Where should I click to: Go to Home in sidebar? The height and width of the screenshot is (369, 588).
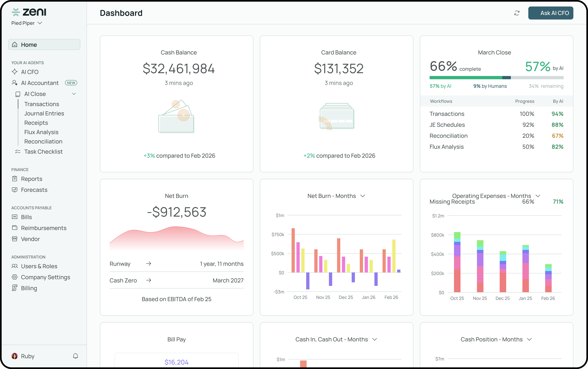point(44,45)
